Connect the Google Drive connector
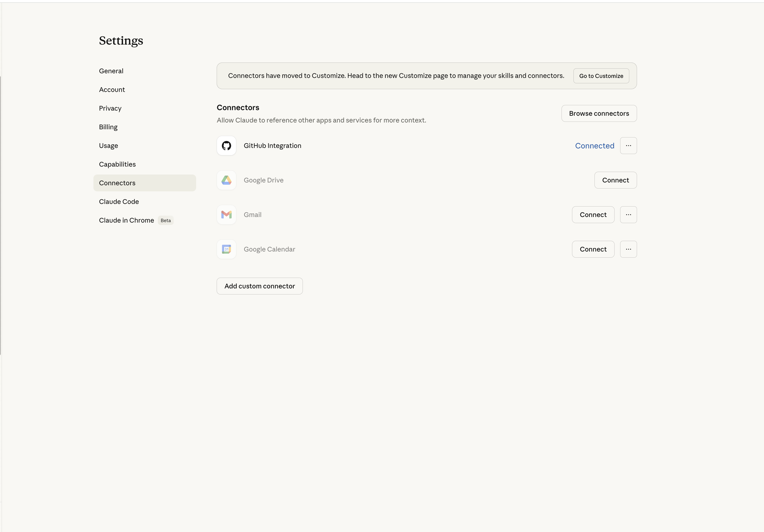The image size is (764, 532). click(x=615, y=180)
